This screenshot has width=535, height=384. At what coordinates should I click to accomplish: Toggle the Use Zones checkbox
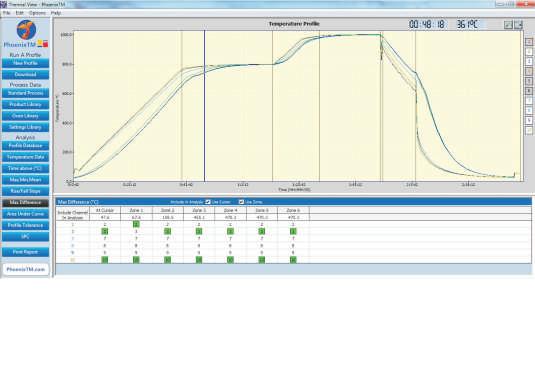(241, 202)
